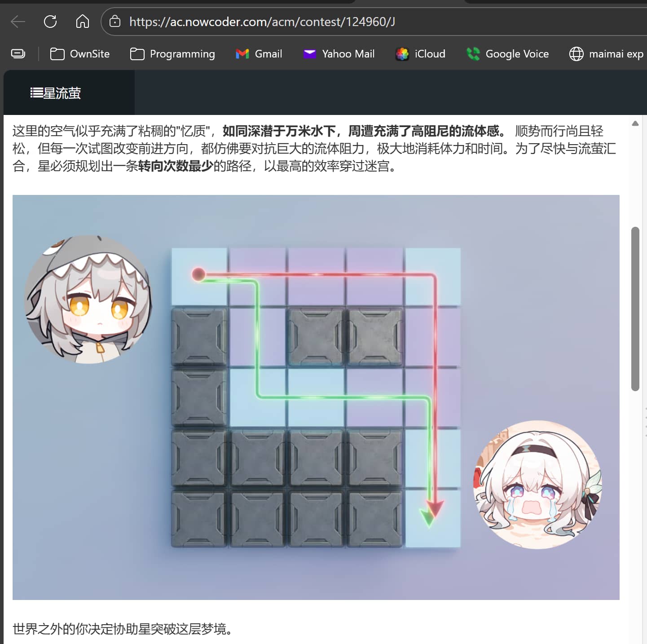Click the gray-haired shark-hood character avatar

click(88, 299)
